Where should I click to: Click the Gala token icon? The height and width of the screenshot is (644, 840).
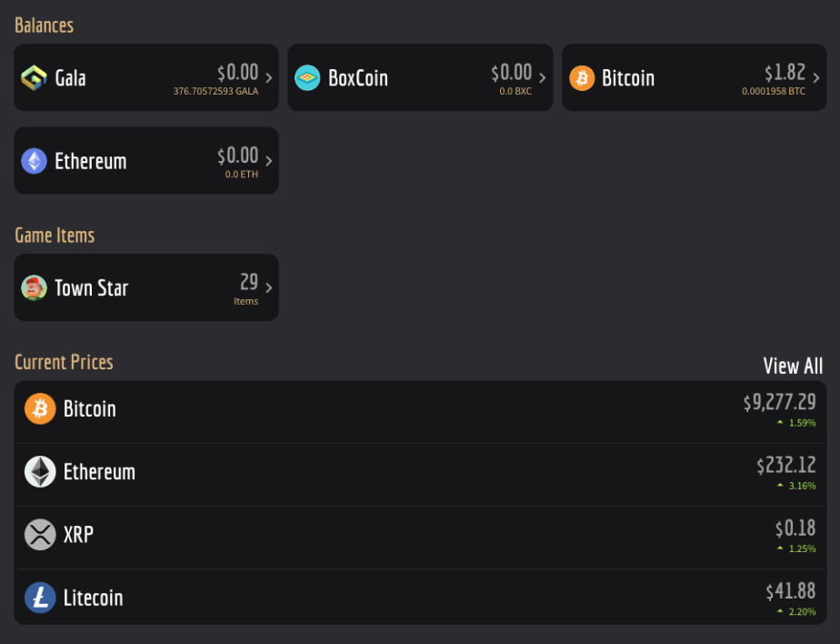[34, 77]
